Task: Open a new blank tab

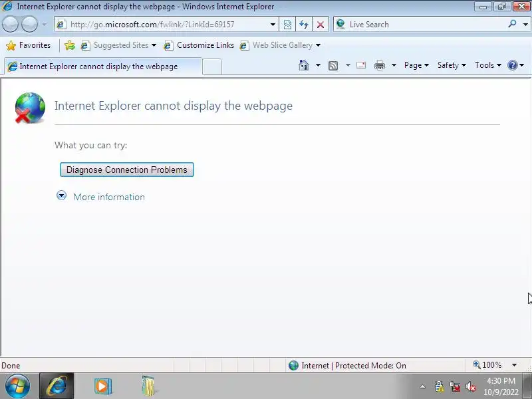Action: pyautogui.click(x=212, y=66)
